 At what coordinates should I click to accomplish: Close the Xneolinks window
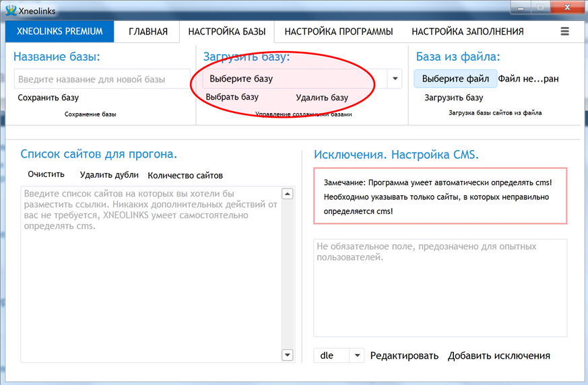tap(567, 8)
